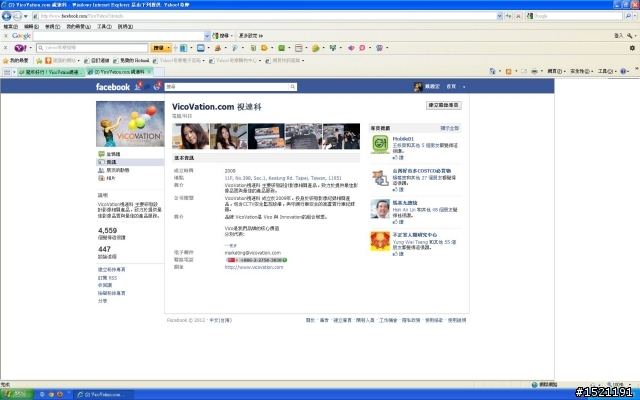Switch to the first green browser tab
640x400 pixels.
(50, 72)
